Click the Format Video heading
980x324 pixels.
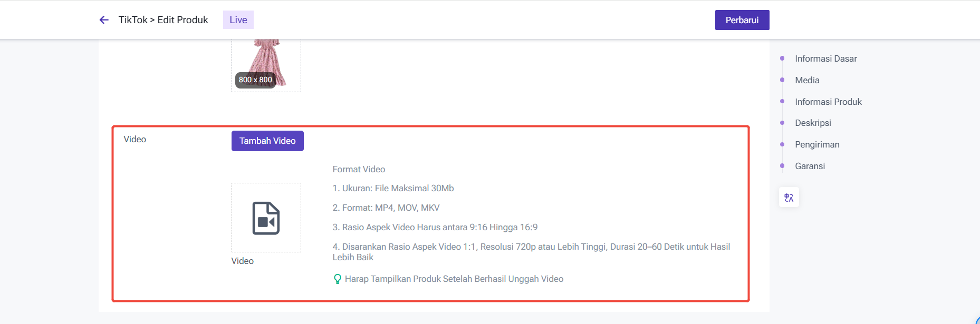point(359,169)
